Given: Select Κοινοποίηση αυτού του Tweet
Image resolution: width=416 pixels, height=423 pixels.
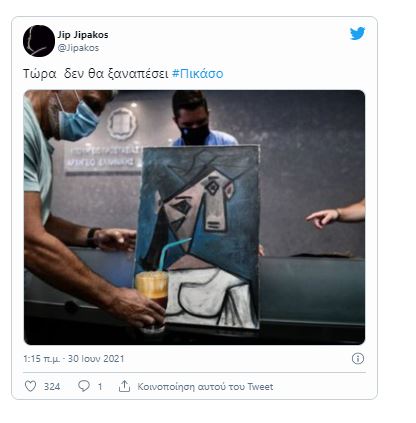Looking at the screenshot, I should [x=205, y=387].
